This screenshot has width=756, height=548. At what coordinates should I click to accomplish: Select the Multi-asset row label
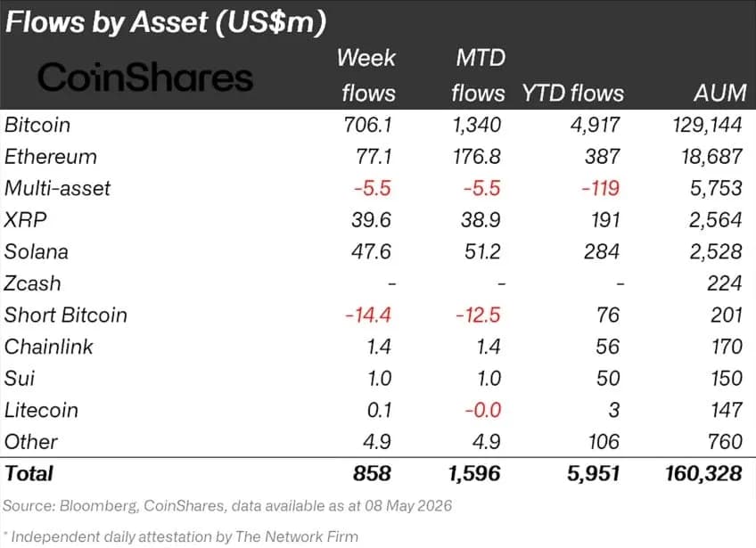pyautogui.click(x=57, y=188)
